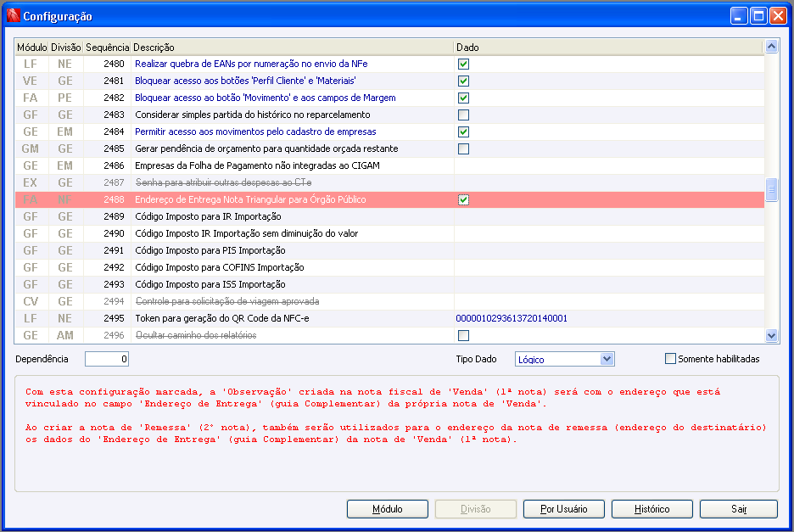Toggle checkbox for row 2482 Movimento

tap(463, 98)
